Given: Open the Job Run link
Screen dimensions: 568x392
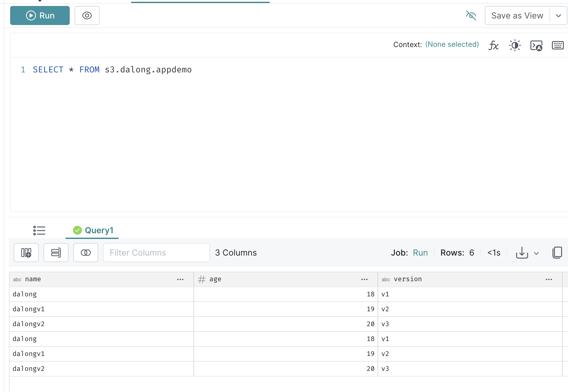Looking at the screenshot, I should (x=420, y=253).
